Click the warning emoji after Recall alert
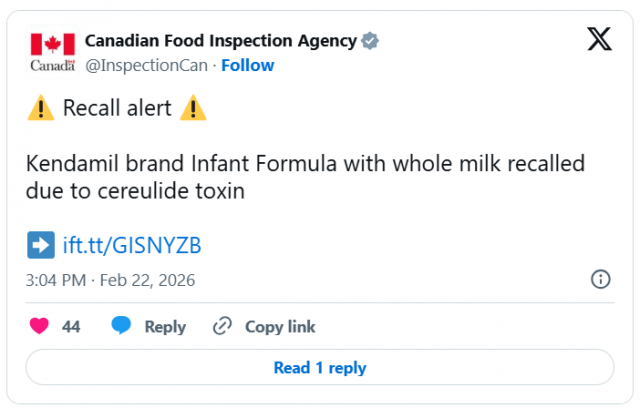The height and width of the screenshot is (408, 640). pos(192,109)
